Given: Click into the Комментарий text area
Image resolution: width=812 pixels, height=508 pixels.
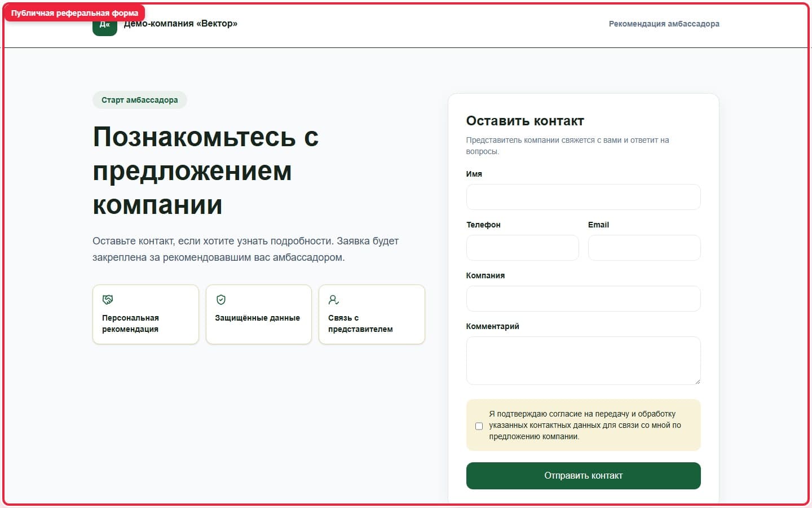Looking at the screenshot, I should click(583, 361).
